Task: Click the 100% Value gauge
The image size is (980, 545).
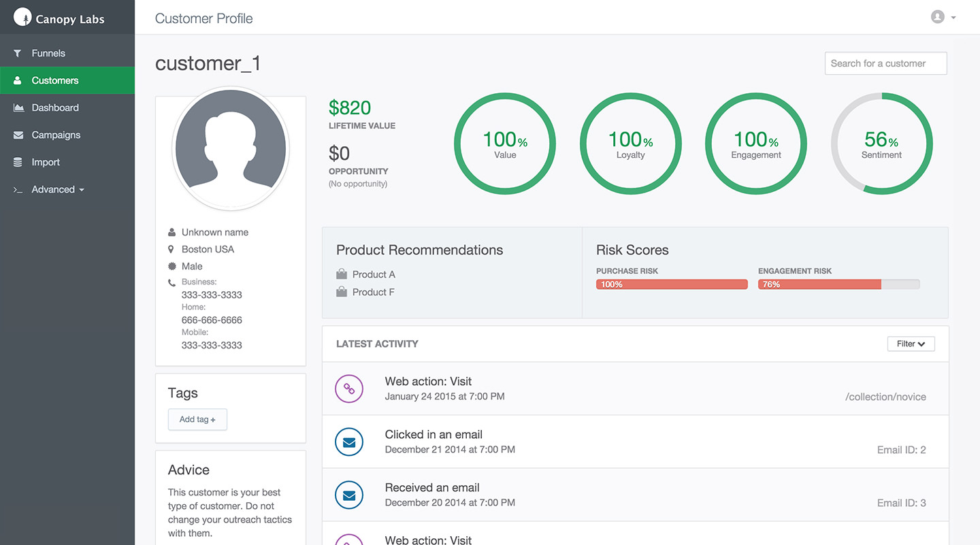Action: pyautogui.click(x=505, y=144)
